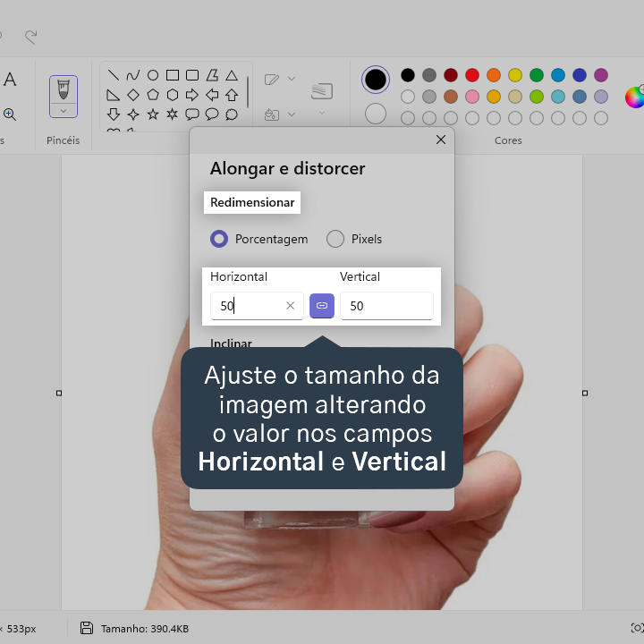The height and width of the screenshot is (644, 644).
Task: Select the cloud callout shape
Action: [232, 114]
